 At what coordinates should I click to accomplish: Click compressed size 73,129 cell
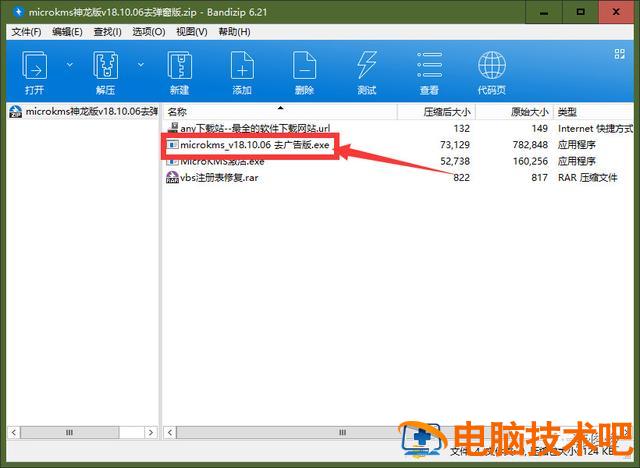click(455, 145)
